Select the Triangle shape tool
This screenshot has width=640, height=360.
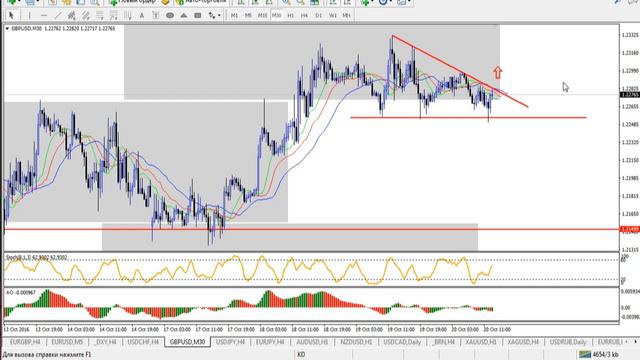184,16
